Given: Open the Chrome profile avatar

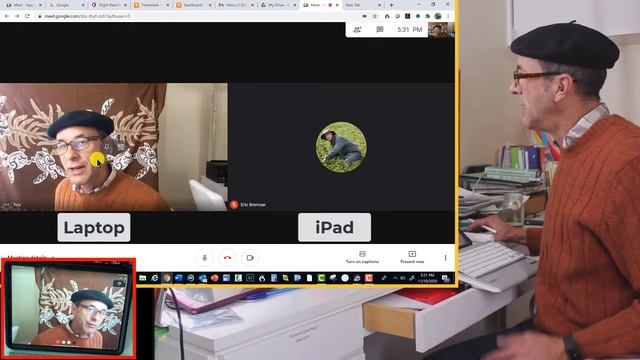Looking at the screenshot, I should (438, 16).
